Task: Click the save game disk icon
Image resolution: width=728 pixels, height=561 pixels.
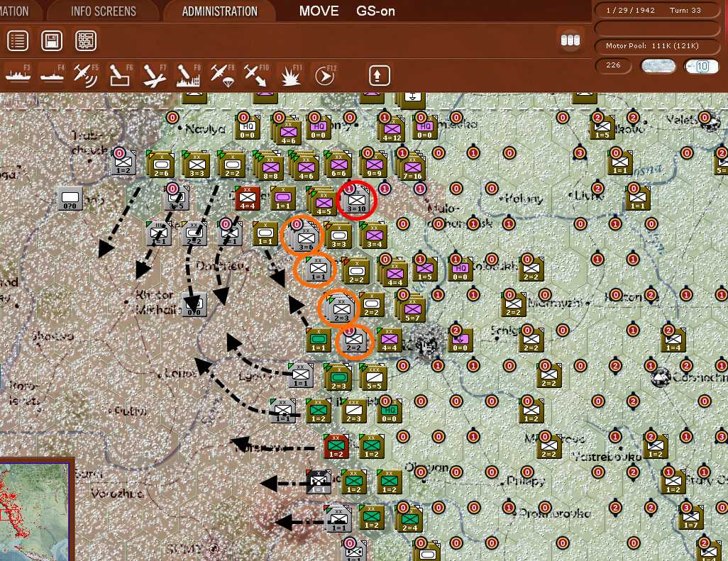Action: click(x=51, y=40)
